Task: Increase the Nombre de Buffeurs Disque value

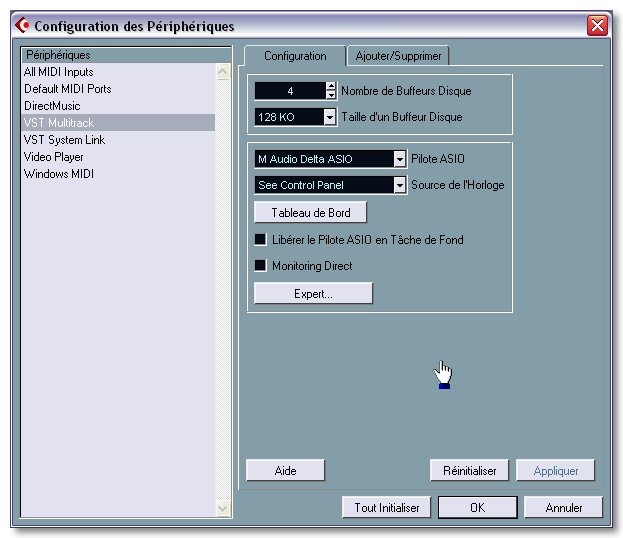Action: (331, 86)
